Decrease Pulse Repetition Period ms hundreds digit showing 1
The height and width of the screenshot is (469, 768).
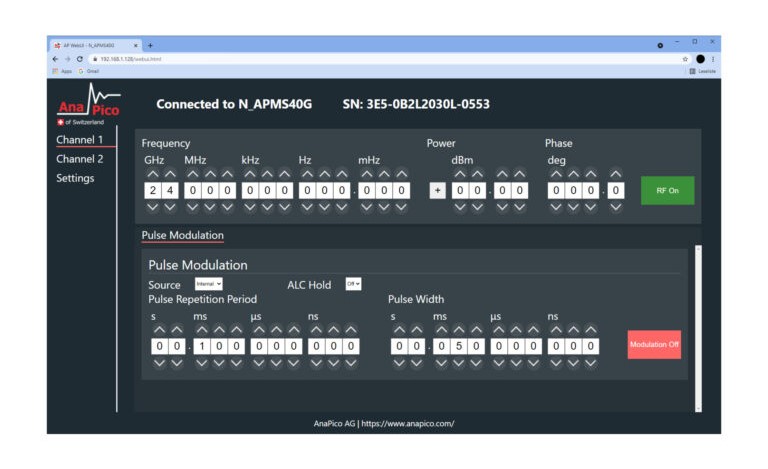[202, 363]
